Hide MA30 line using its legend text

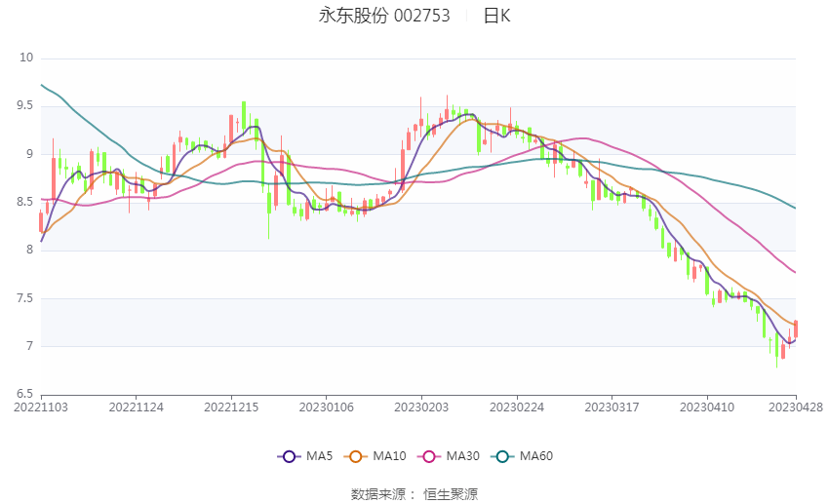(461, 456)
